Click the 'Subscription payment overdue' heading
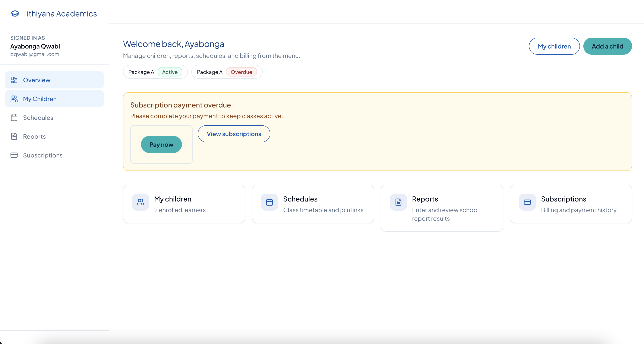Image resolution: width=644 pixels, height=344 pixels. point(180,105)
